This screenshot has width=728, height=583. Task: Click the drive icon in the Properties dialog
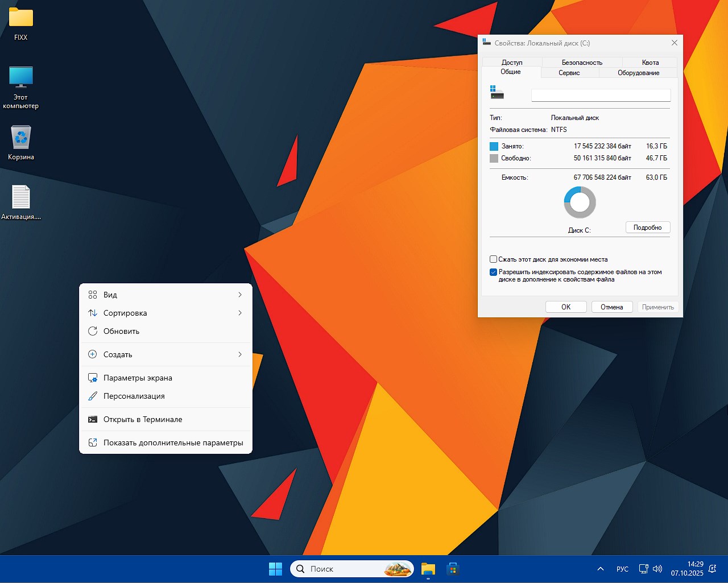[497, 92]
